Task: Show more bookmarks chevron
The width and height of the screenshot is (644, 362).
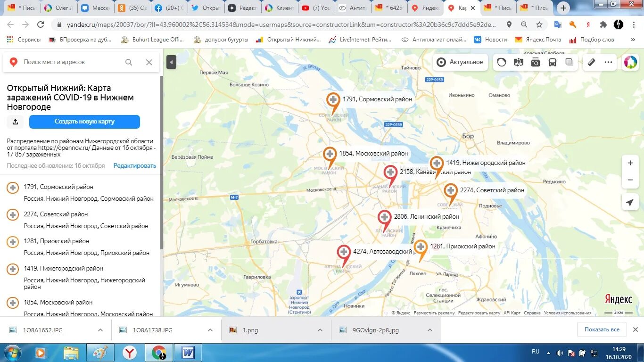Action: tap(633, 40)
